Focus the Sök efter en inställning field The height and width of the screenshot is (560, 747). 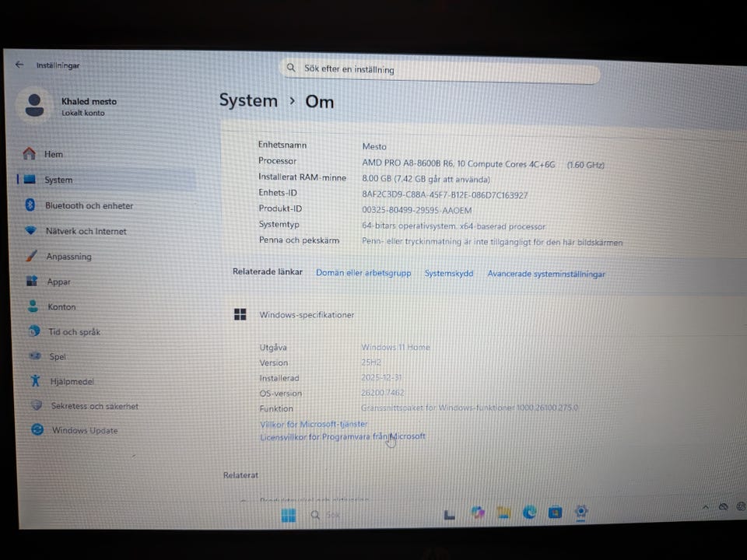click(x=440, y=71)
